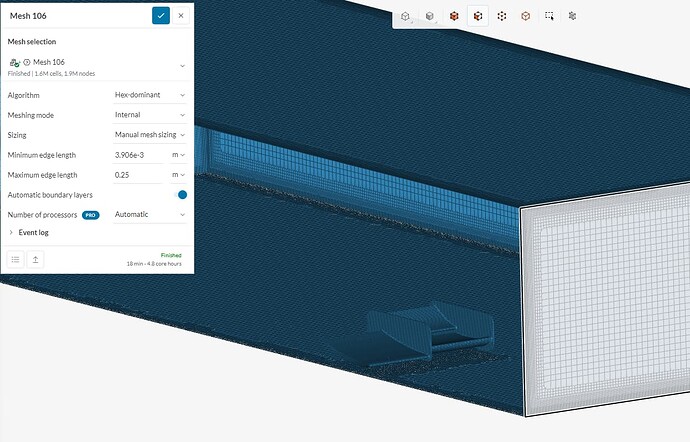
Task: Click the '18 min - 4.8 core hours' text
Action: tap(154, 264)
